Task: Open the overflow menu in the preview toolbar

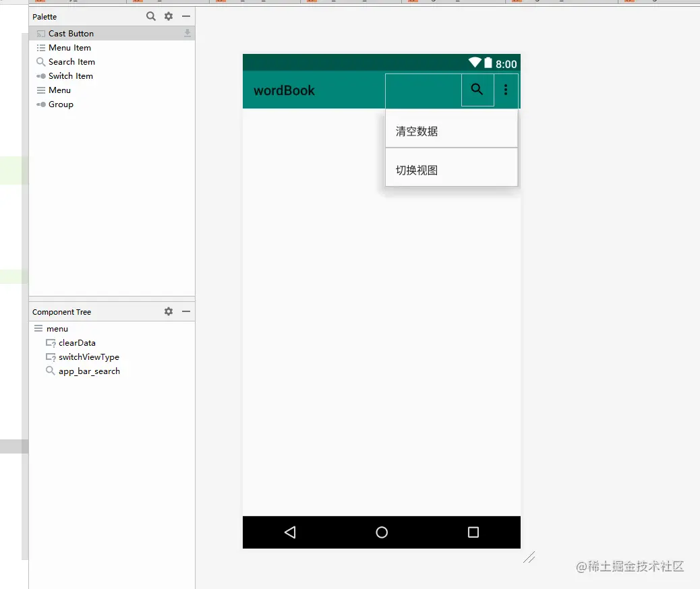Action: [506, 89]
